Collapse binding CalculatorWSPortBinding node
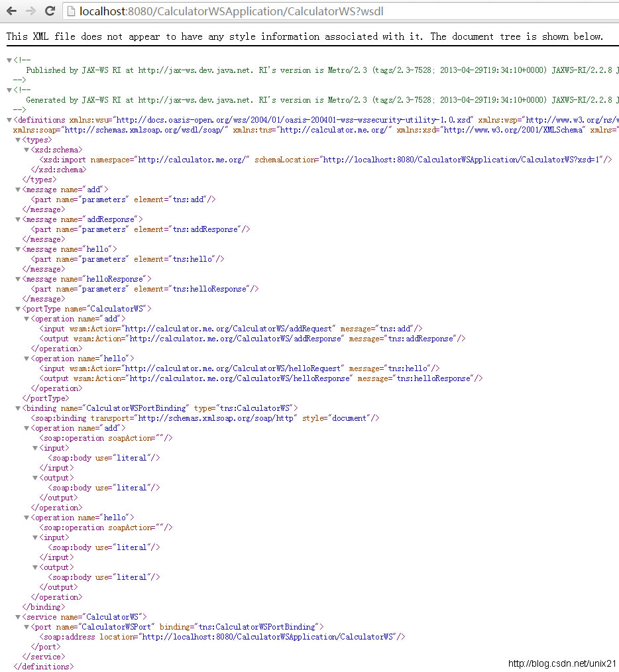This screenshot has height=672, width=619. (x=18, y=408)
